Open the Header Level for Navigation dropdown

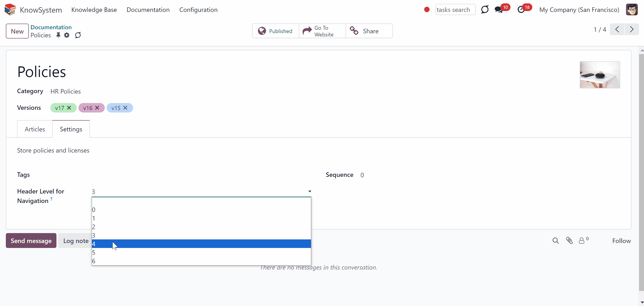click(201, 192)
